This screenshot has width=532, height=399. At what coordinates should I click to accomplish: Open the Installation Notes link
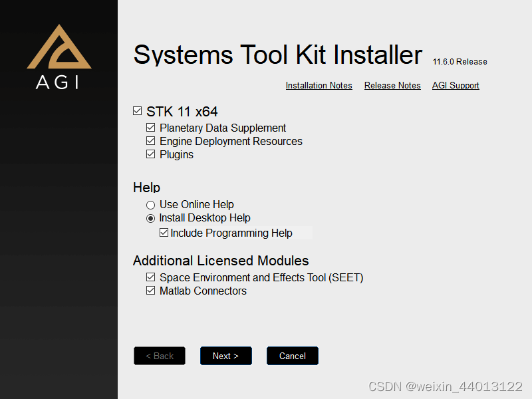pos(319,86)
